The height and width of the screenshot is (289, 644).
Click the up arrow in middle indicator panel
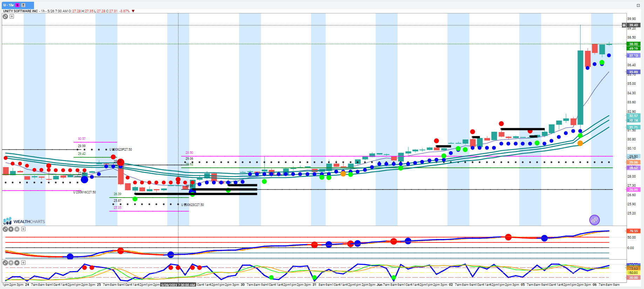[16, 229]
